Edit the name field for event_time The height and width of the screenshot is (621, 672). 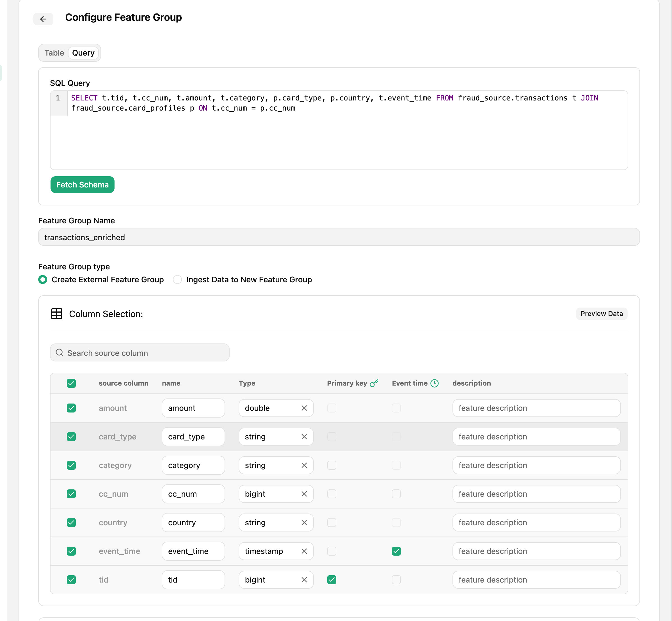193,551
